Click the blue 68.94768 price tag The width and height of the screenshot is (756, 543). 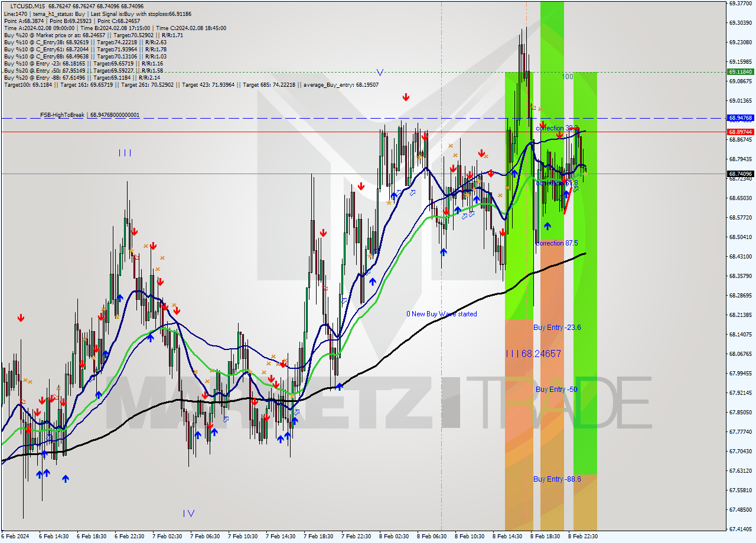click(x=740, y=118)
